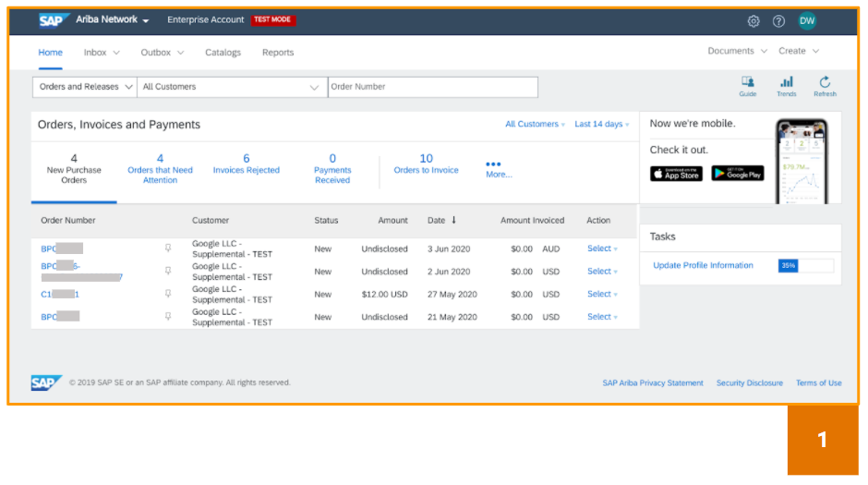Select the Invoices Rejected tile
This screenshot has height=485, width=868.
(x=247, y=164)
